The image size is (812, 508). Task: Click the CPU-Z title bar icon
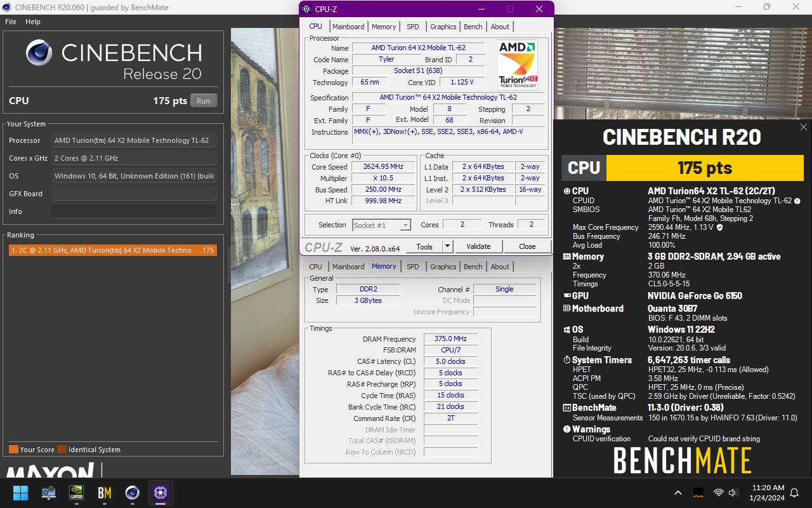pyautogui.click(x=306, y=9)
